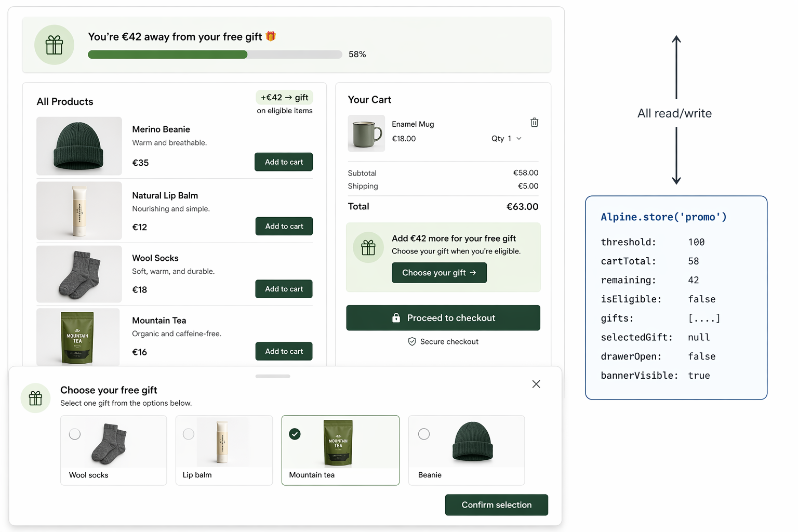
Task: Add Merino Beanie to cart
Action: click(284, 162)
